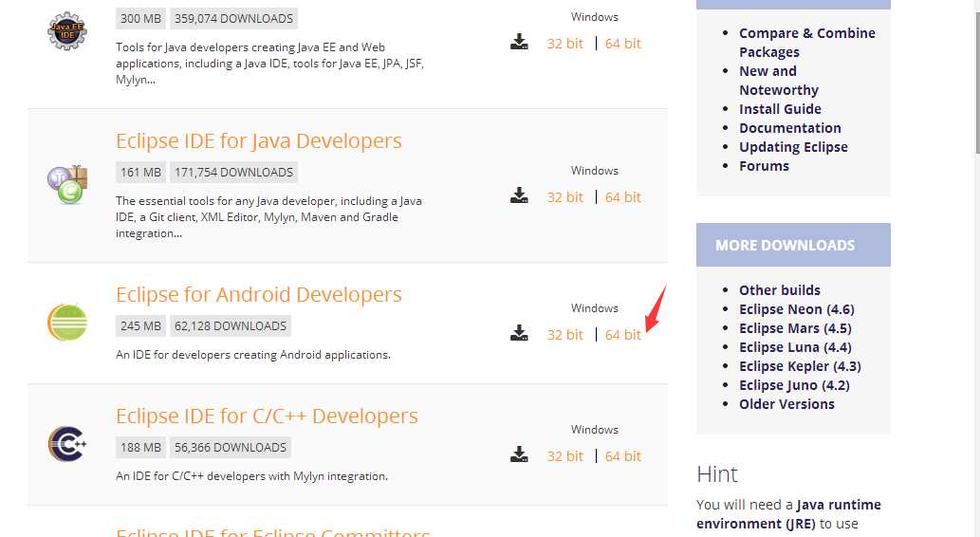Click the download icon in the Java EE row

point(519,43)
